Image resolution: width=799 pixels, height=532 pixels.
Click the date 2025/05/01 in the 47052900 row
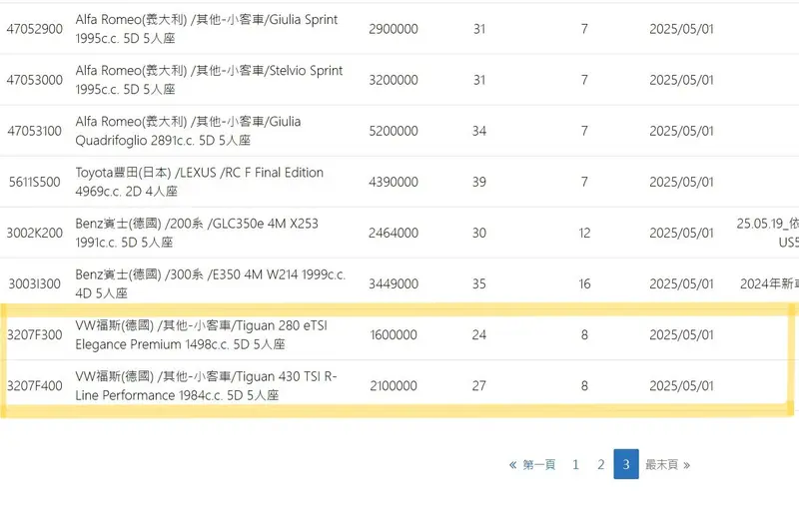[681, 29]
